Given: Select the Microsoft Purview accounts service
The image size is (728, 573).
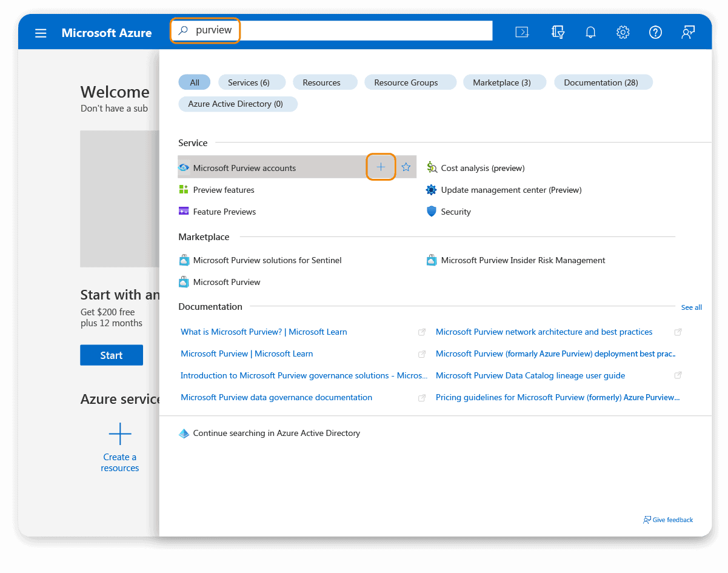Looking at the screenshot, I should (x=244, y=167).
